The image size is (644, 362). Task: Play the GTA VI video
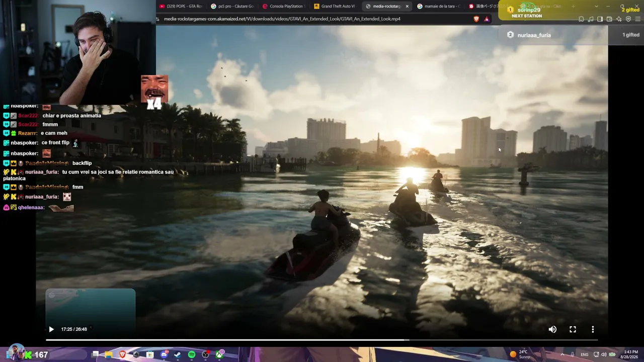pyautogui.click(x=51, y=329)
